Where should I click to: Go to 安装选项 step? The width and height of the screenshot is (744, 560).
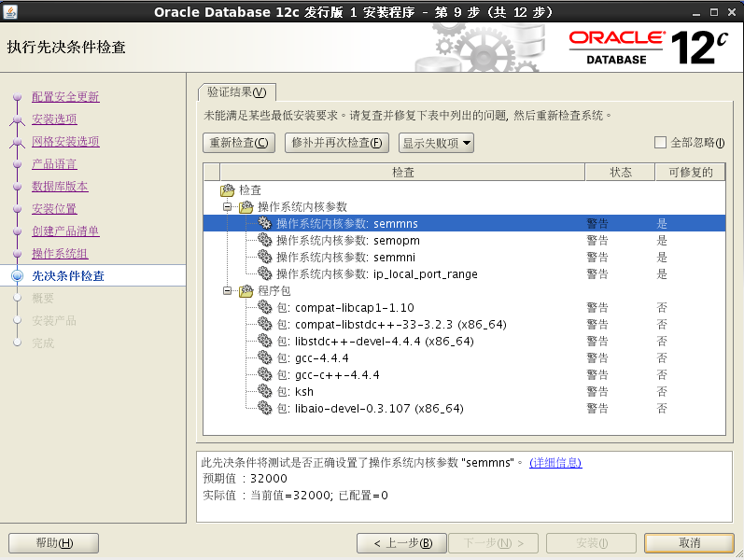[54, 119]
